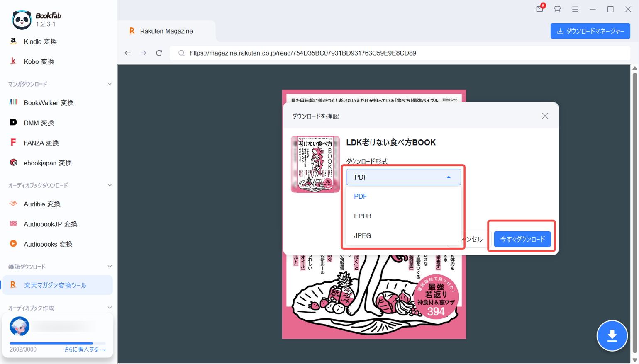Choose EPUB from the format list
The image size is (639, 364).
[403, 216]
